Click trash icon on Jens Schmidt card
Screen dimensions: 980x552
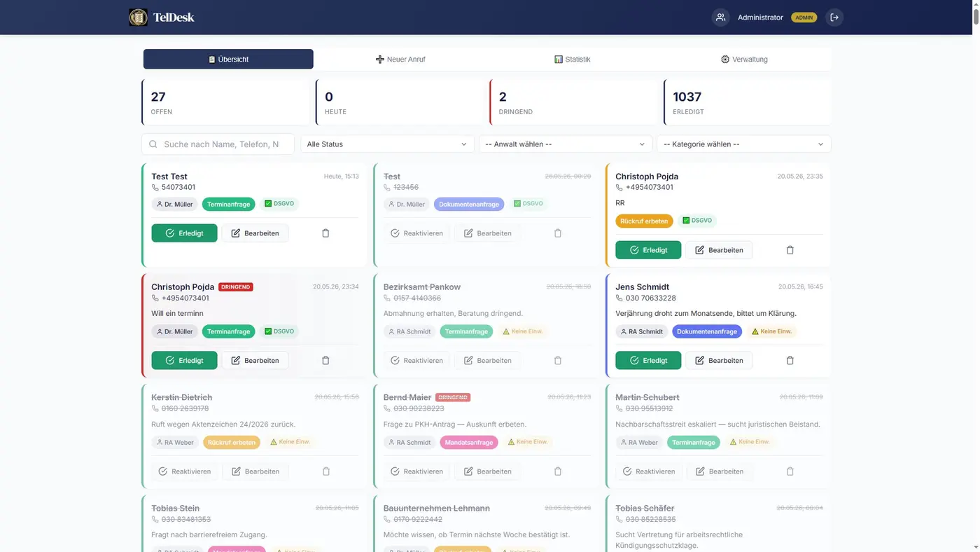[790, 361]
